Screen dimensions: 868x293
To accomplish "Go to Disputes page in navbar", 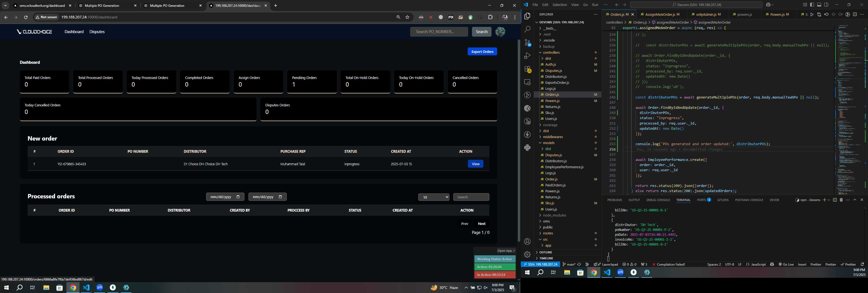I will click(97, 32).
